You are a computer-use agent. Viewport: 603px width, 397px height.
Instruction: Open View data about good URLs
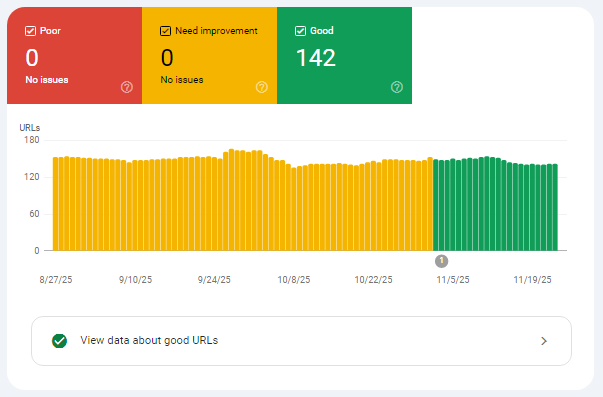coord(301,341)
